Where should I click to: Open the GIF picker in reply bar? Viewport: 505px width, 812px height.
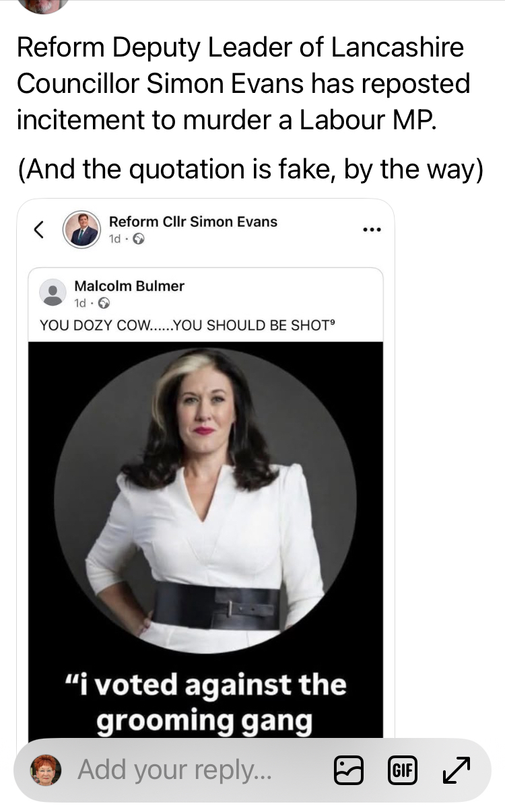click(403, 770)
